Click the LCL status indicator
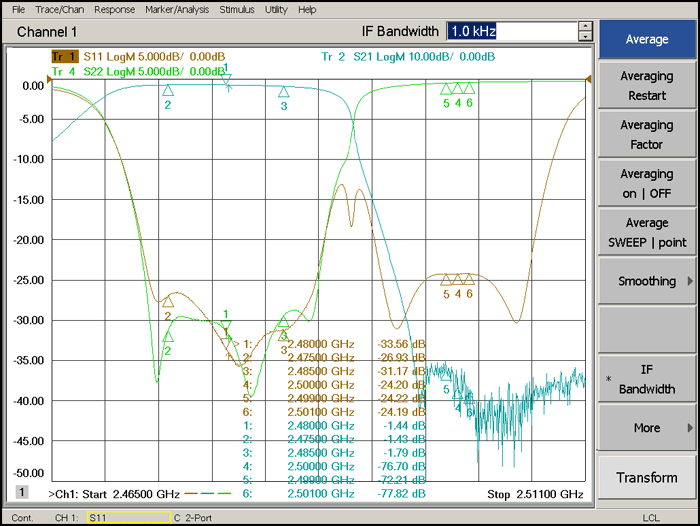700x526 pixels. [651, 518]
